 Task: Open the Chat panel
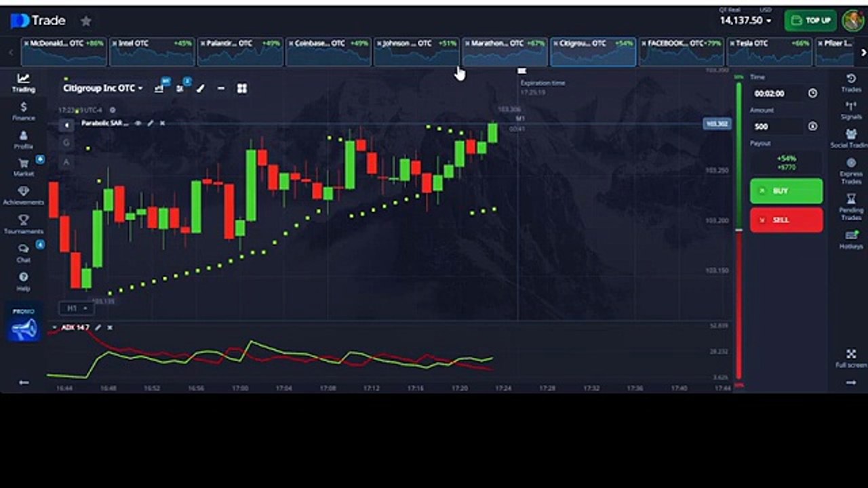(x=23, y=253)
